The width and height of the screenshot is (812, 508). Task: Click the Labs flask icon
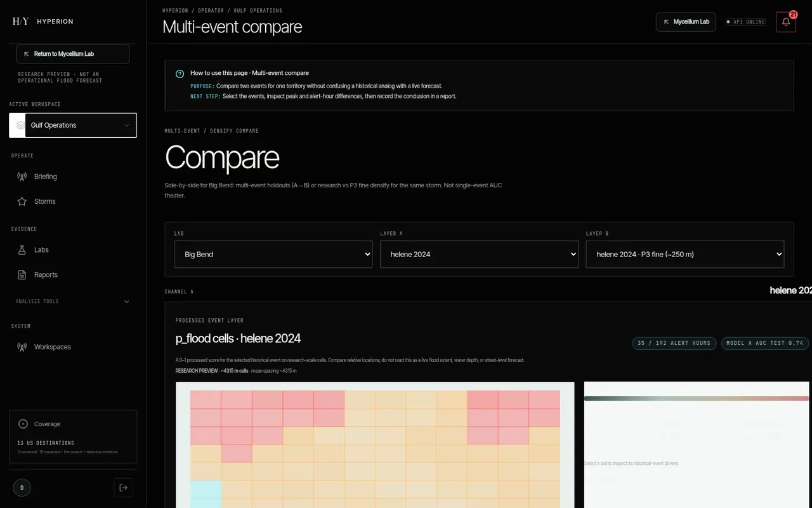(x=22, y=250)
